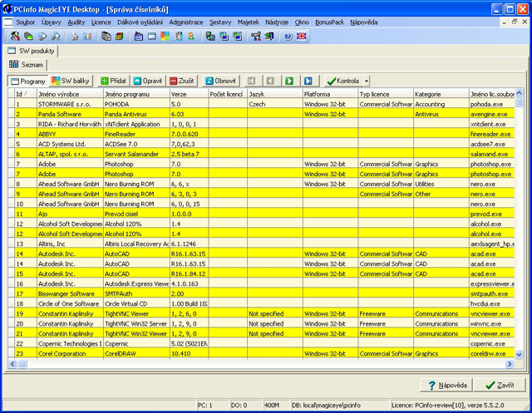Click the document with figure icon

click(x=179, y=36)
